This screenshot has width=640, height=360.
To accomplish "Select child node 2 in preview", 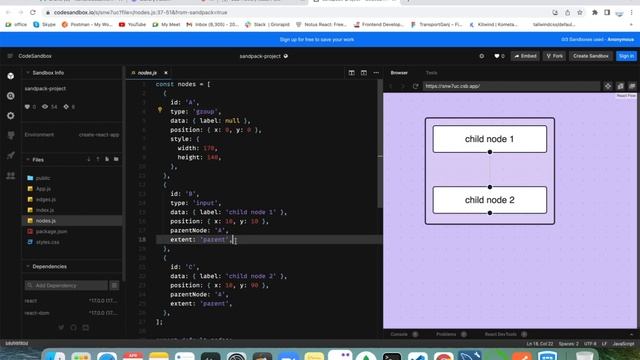I will [489, 200].
